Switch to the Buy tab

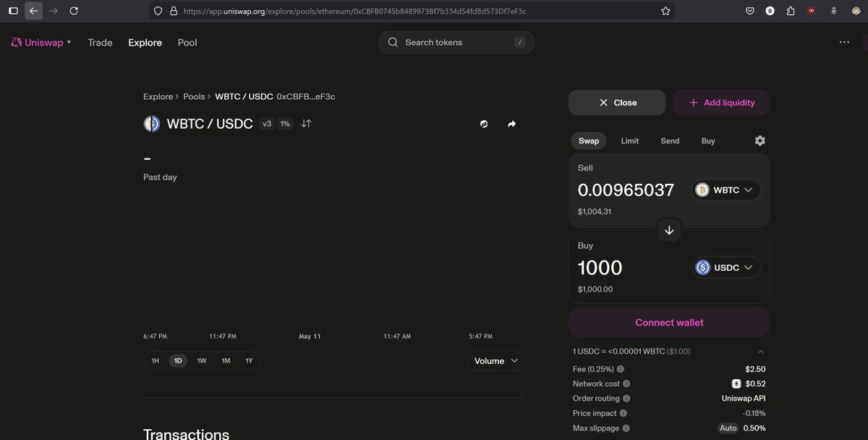point(708,140)
